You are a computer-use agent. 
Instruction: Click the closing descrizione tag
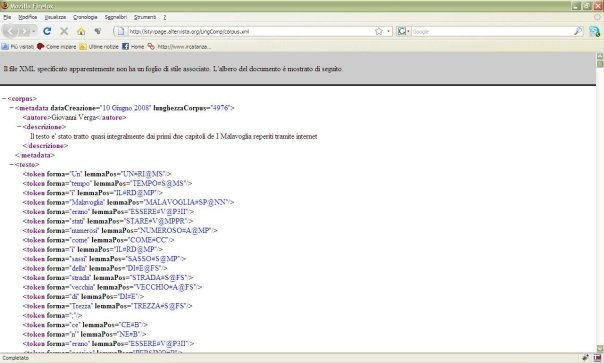click(45, 146)
